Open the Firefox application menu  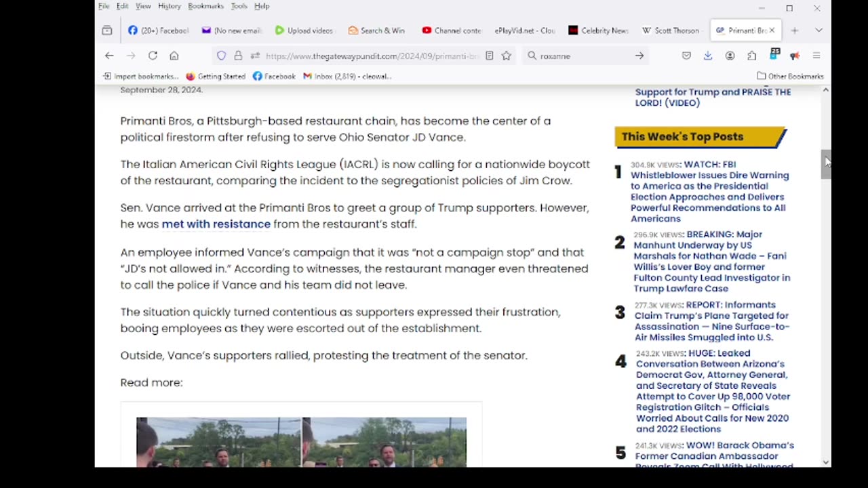pos(816,56)
